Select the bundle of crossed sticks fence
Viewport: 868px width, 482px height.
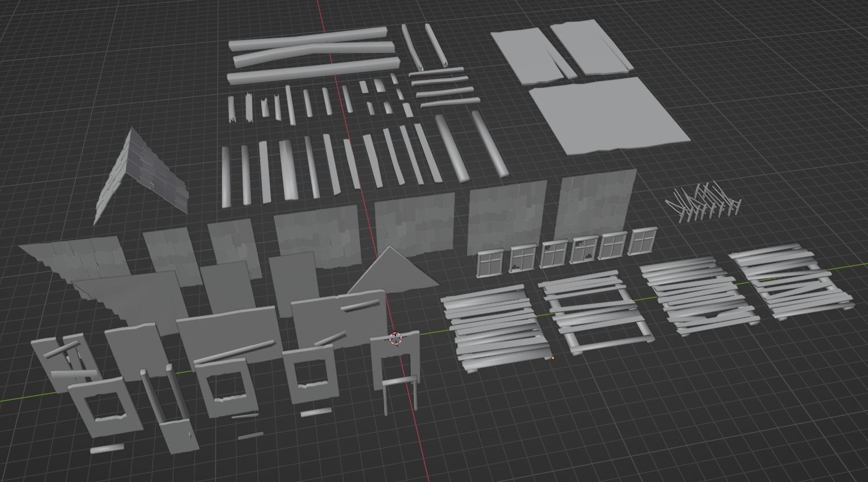pos(704,202)
